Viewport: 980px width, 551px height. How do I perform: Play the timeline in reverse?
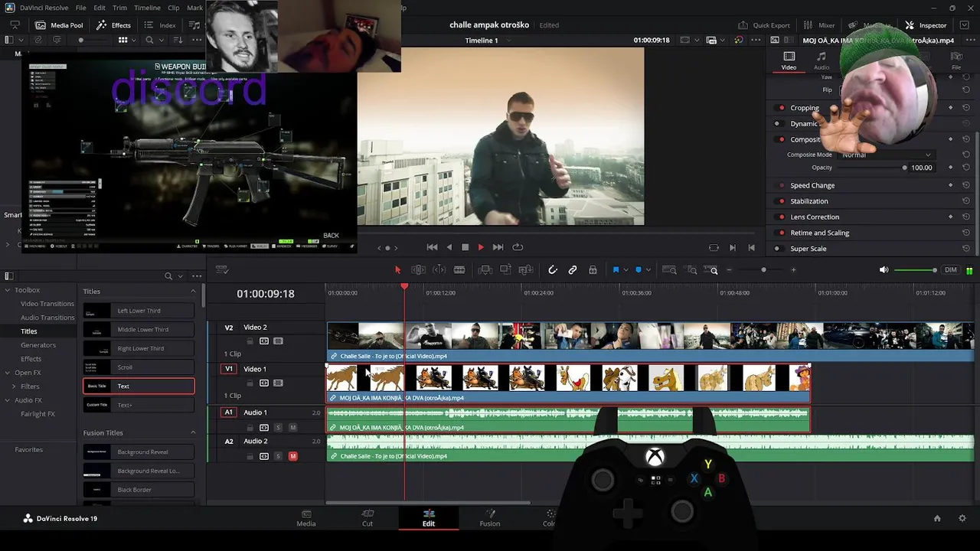(449, 247)
